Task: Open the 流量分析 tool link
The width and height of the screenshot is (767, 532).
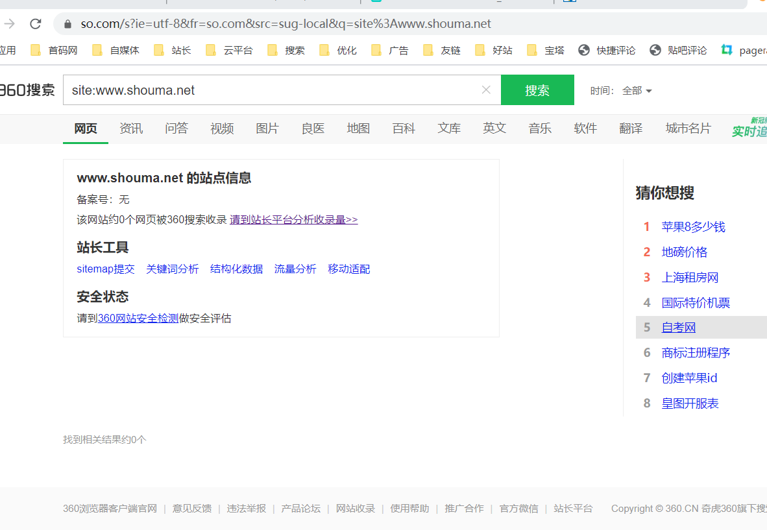Action: [x=295, y=269]
